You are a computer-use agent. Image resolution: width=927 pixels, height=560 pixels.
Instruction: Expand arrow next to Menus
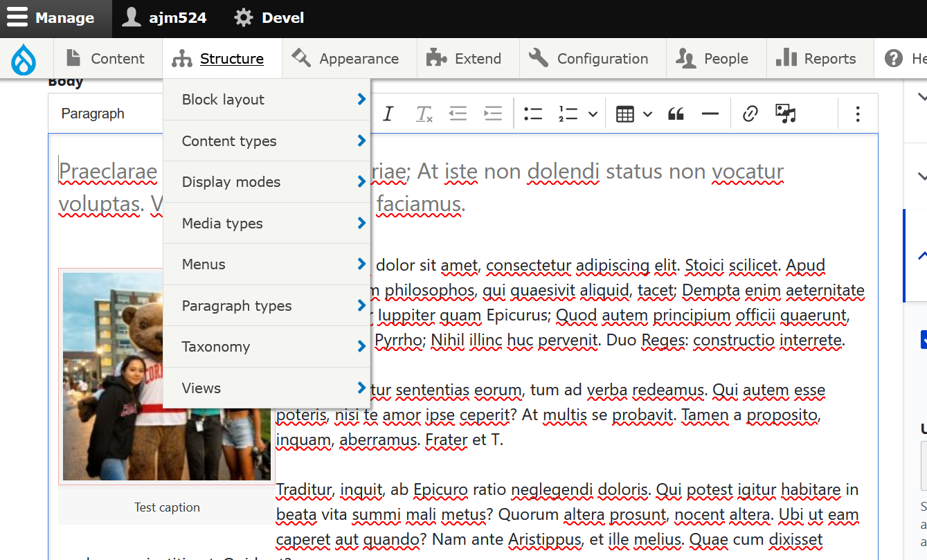coord(361,264)
